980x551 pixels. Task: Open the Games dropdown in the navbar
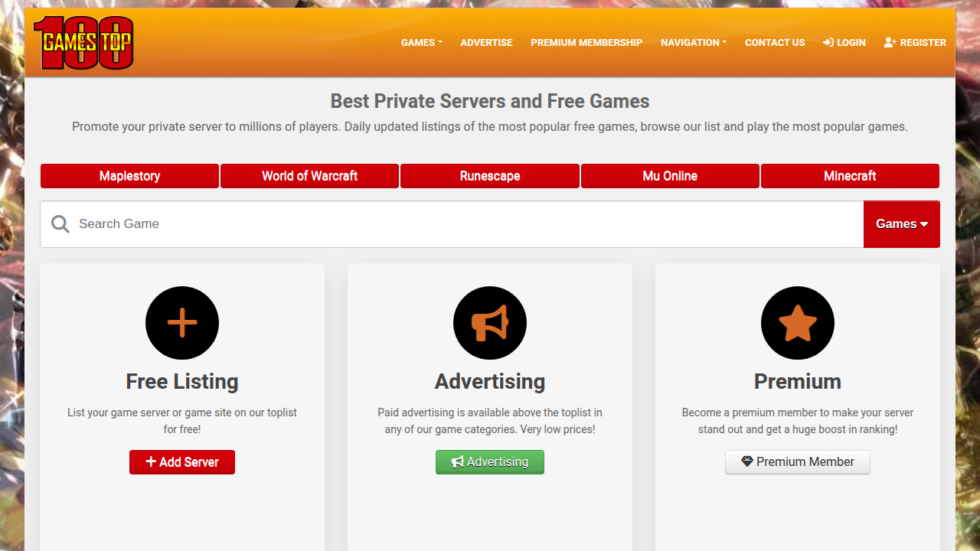(x=421, y=43)
